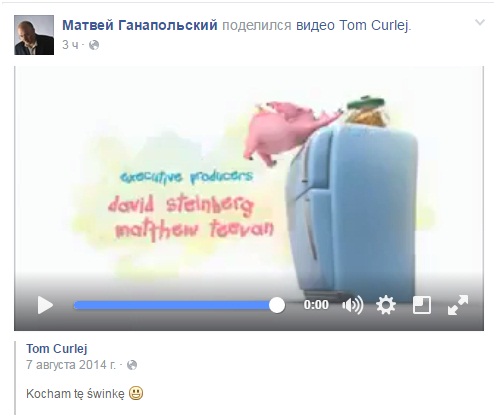
Task: Open Tom Curlej name below the video
Action: tap(57, 349)
